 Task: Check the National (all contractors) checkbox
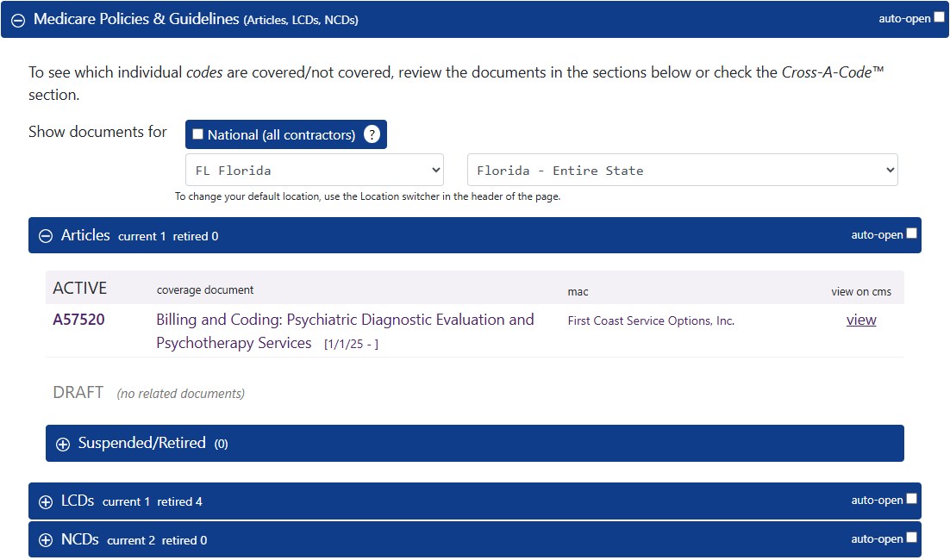pos(197,134)
